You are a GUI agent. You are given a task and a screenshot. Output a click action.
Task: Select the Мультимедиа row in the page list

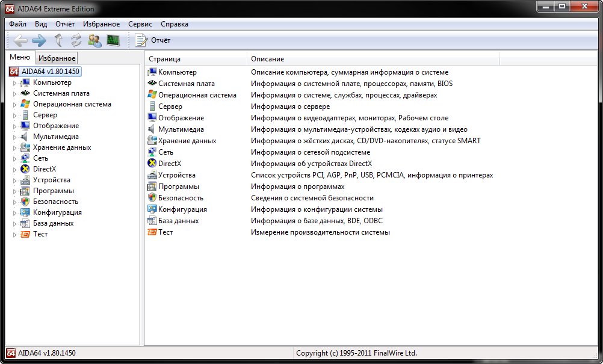coord(181,129)
